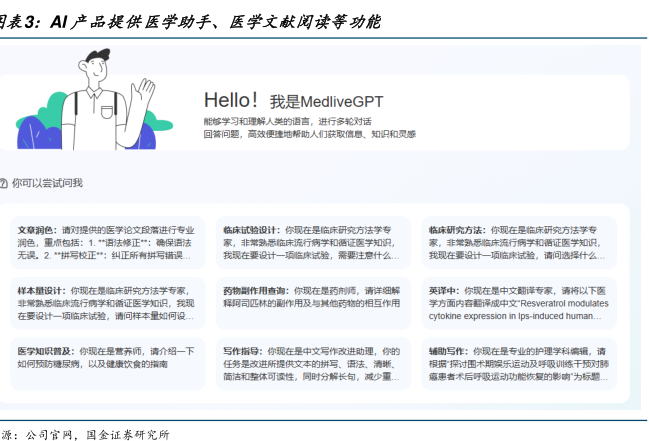Select the 药物副作用查询 prompt card
Screen dimensions: 649x441
pos(315,303)
